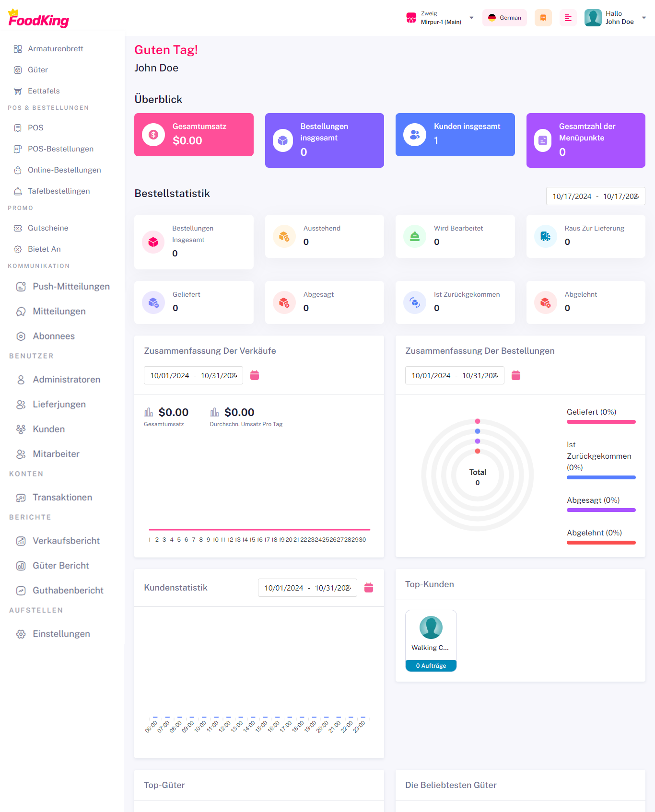Expand the John Doe profile menu

point(615,18)
